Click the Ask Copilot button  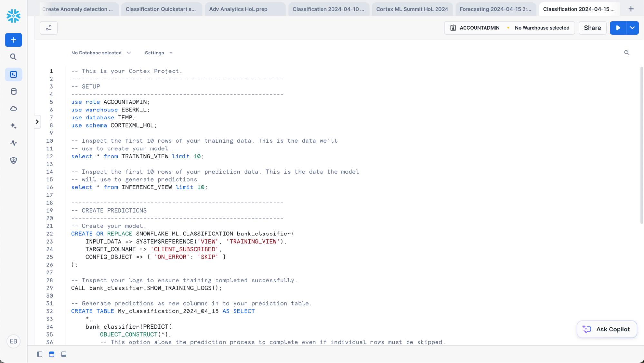(607, 329)
